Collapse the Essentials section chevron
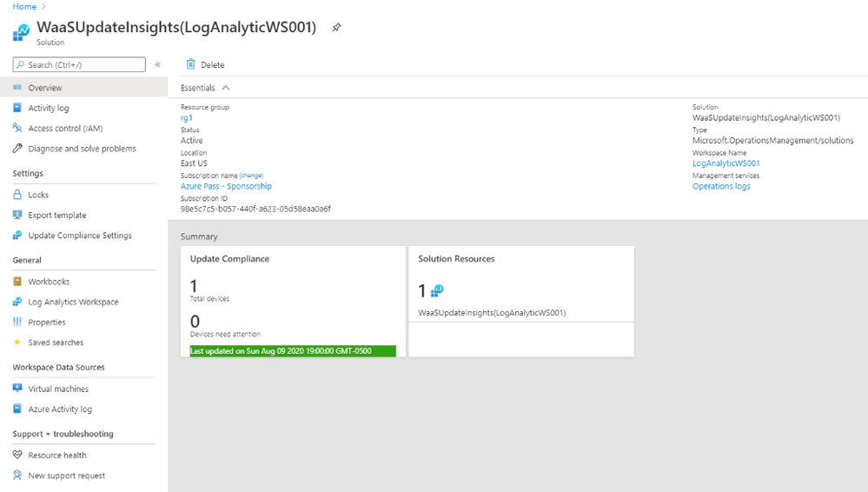Viewport: 868px width, 492px height. [x=226, y=88]
